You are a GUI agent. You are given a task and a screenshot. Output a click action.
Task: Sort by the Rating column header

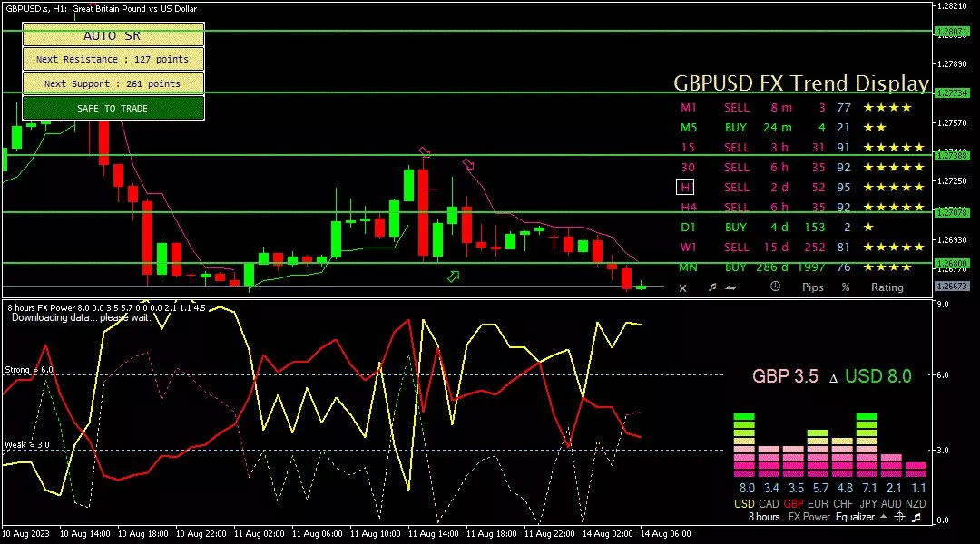[887, 287]
